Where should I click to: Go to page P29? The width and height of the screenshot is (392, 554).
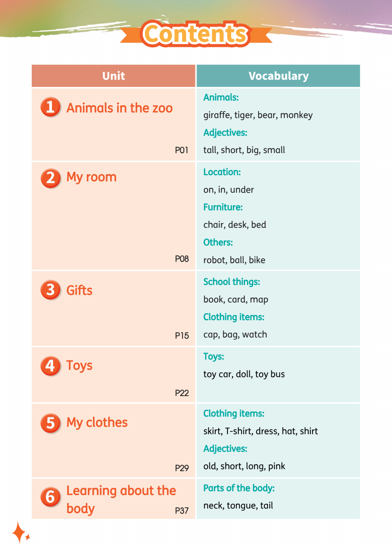point(182,468)
